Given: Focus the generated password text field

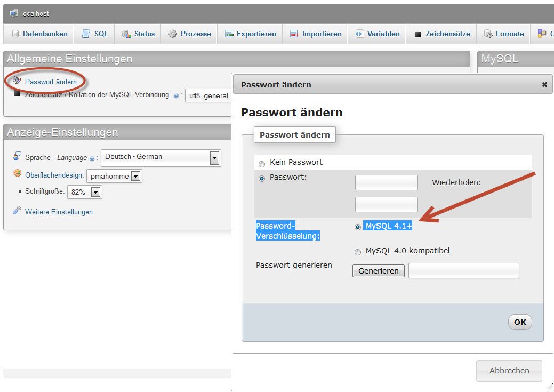Looking at the screenshot, I should [464, 271].
